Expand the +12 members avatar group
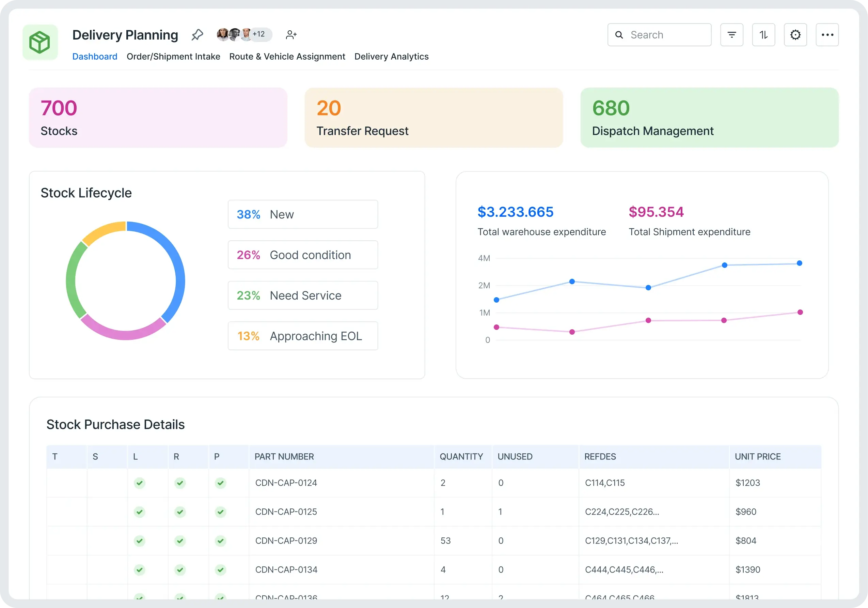 (x=259, y=34)
